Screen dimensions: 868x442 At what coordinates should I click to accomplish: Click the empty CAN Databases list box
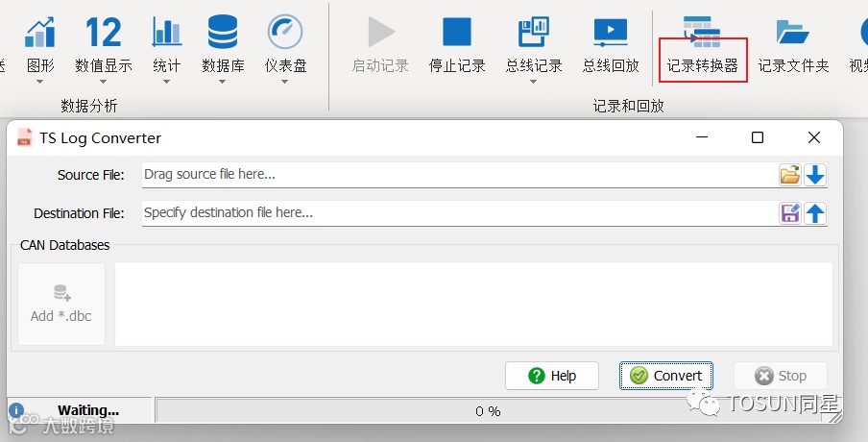click(473, 304)
